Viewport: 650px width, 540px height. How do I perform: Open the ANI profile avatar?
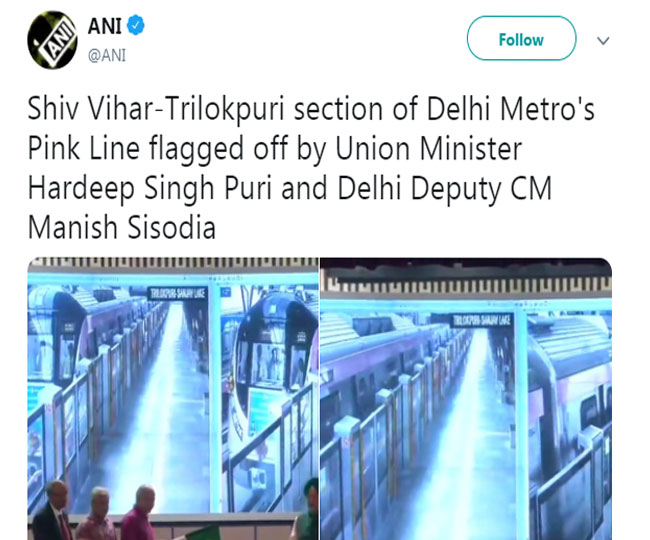[52, 40]
